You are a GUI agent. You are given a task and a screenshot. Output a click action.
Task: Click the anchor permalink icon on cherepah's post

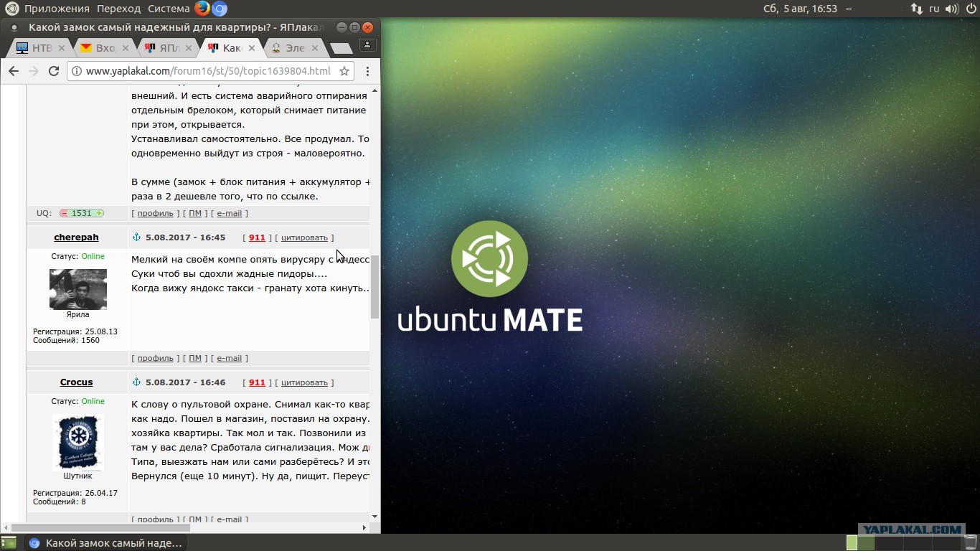136,237
